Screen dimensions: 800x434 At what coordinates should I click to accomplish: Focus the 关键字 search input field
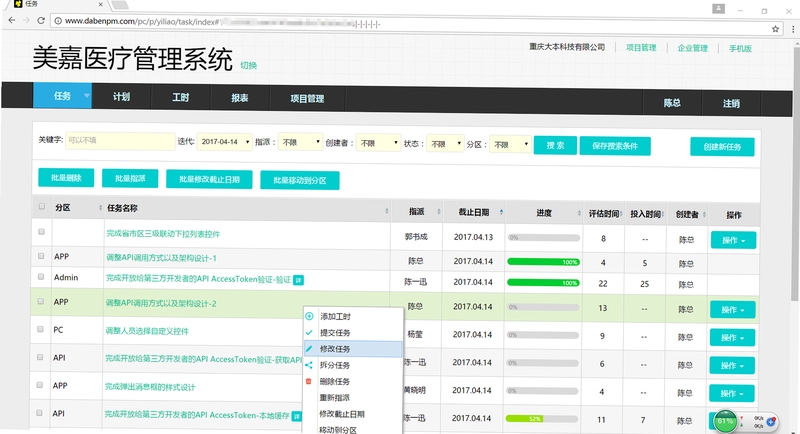[120, 140]
